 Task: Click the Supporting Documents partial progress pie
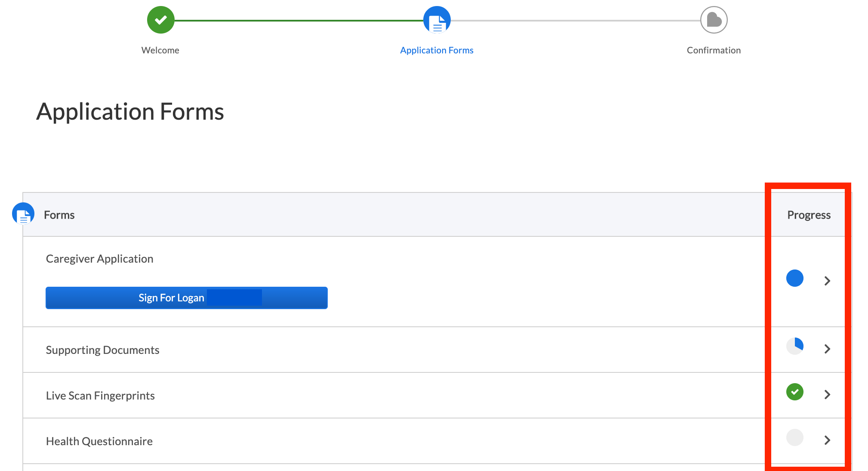794,346
